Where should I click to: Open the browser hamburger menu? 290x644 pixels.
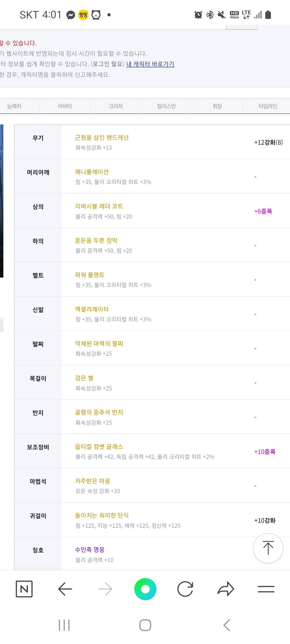(266, 589)
